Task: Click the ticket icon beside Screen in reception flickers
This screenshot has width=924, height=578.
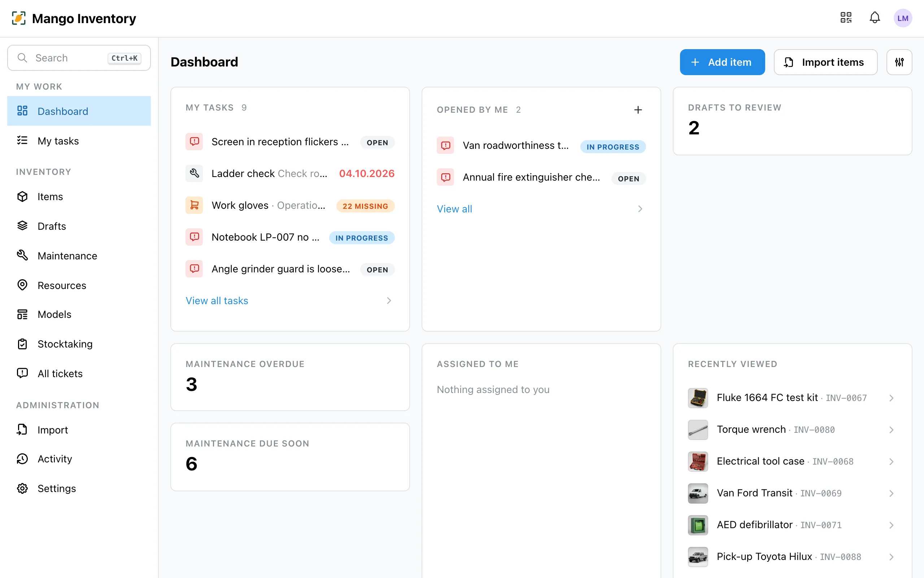Action: click(x=194, y=142)
